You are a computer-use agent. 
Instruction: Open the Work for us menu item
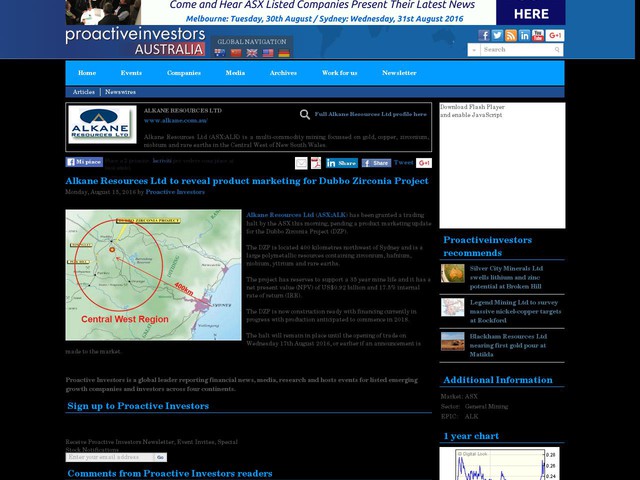pyautogui.click(x=340, y=73)
